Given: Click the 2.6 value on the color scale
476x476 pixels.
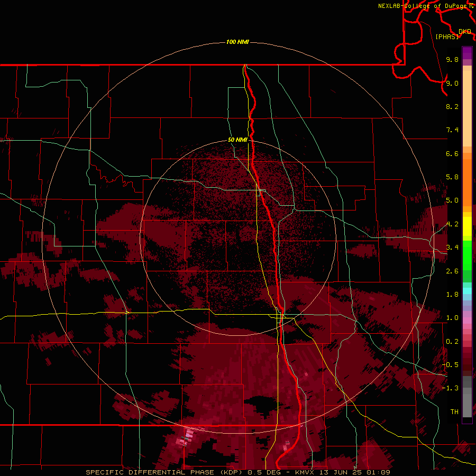Looking at the screenshot, I should [452, 271].
